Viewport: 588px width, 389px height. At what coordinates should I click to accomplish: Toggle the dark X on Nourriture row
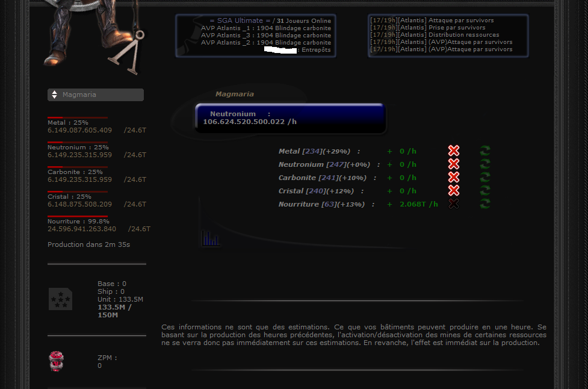coord(454,204)
